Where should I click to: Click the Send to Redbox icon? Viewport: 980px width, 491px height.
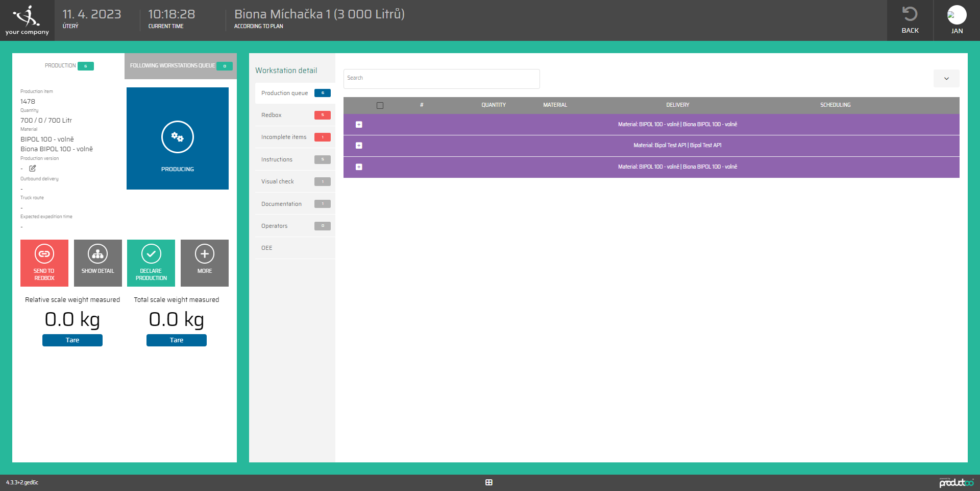[44, 254]
